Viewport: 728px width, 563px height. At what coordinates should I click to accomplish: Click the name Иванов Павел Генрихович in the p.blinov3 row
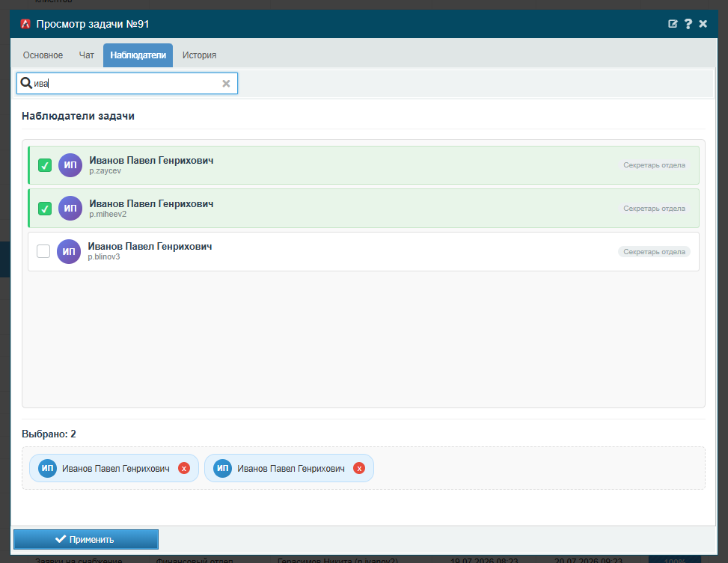150,246
